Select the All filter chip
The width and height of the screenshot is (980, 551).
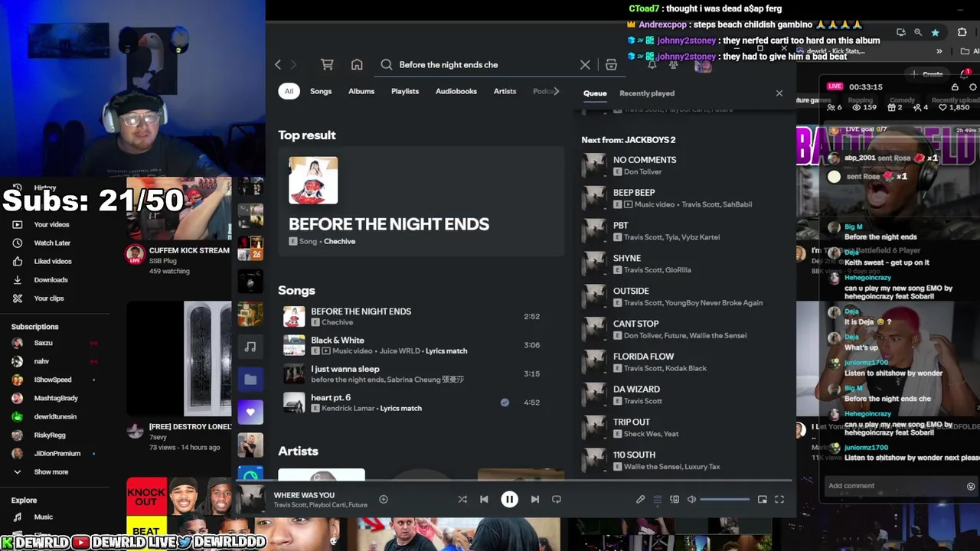(289, 91)
